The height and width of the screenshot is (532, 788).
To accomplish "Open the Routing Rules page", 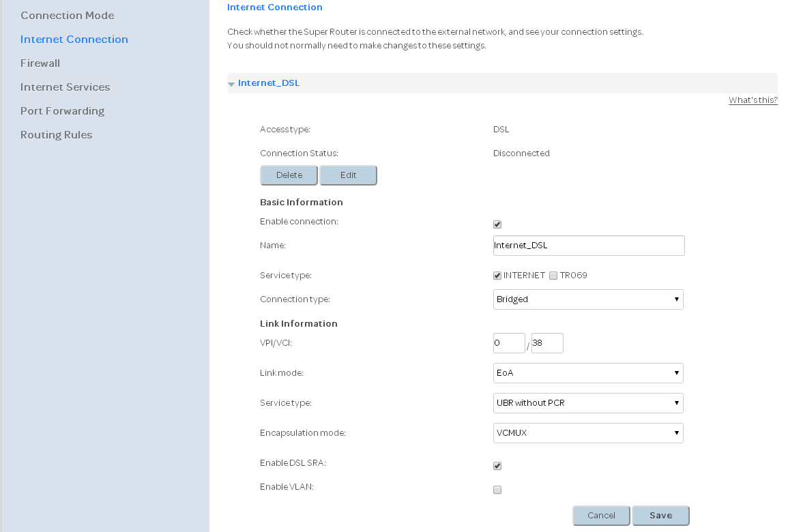I will click(x=56, y=134).
